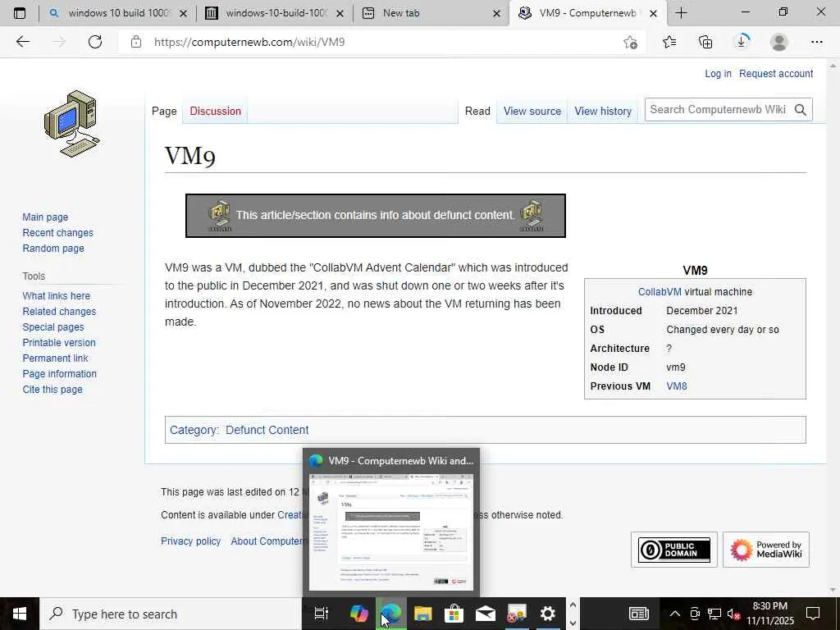
Task: Click the Log in link
Action: point(718,73)
